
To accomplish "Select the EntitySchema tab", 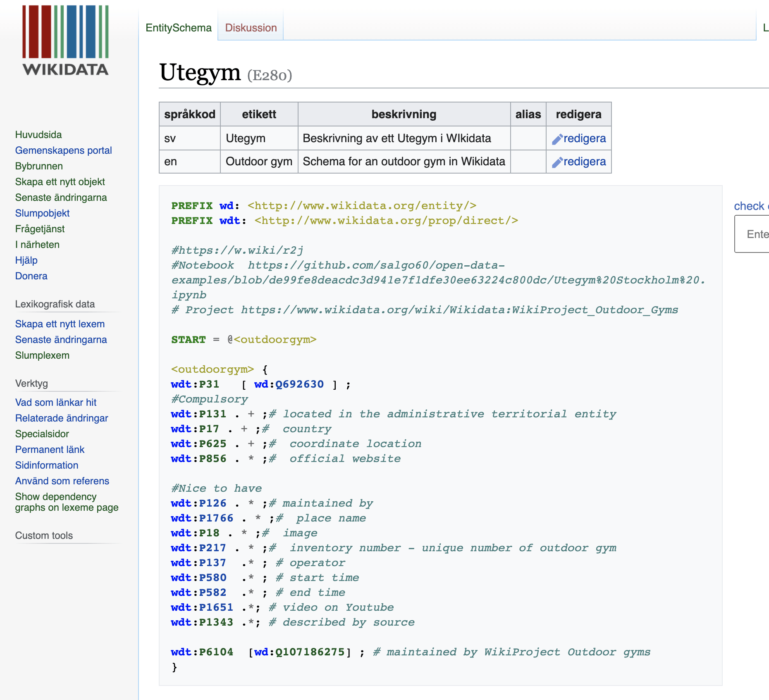I will 178,28.
